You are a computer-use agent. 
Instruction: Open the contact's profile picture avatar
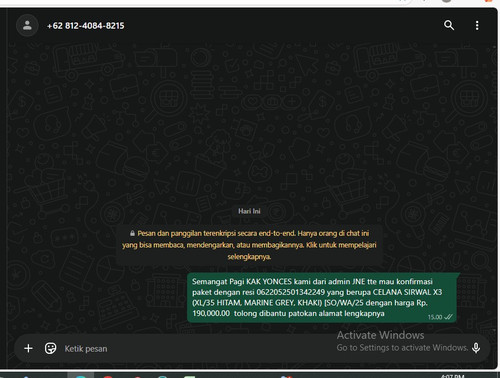27,25
